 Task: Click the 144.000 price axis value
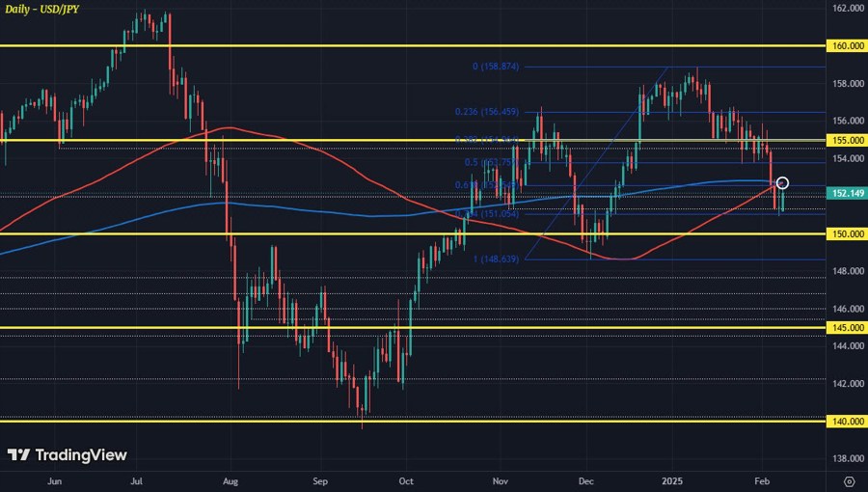click(848, 346)
